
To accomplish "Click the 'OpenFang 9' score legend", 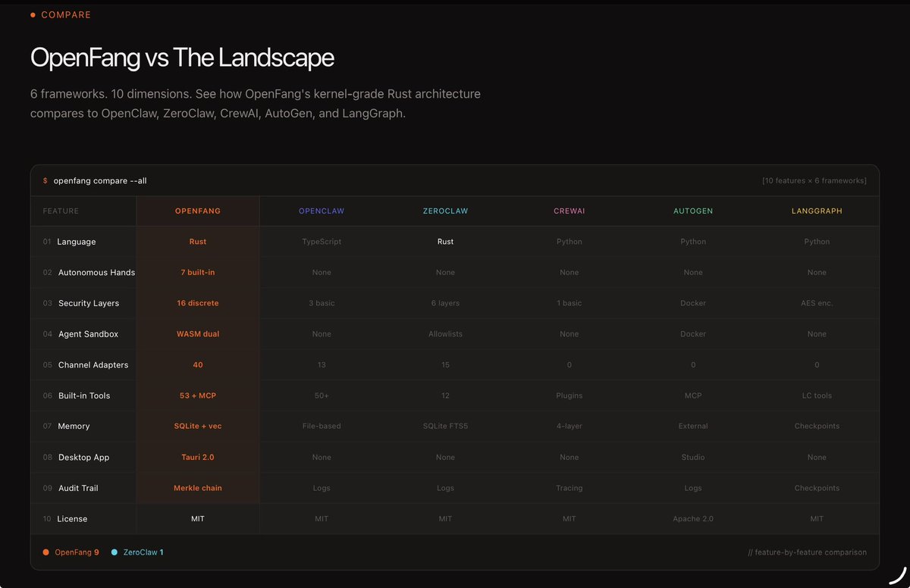I will pyautogui.click(x=77, y=552).
